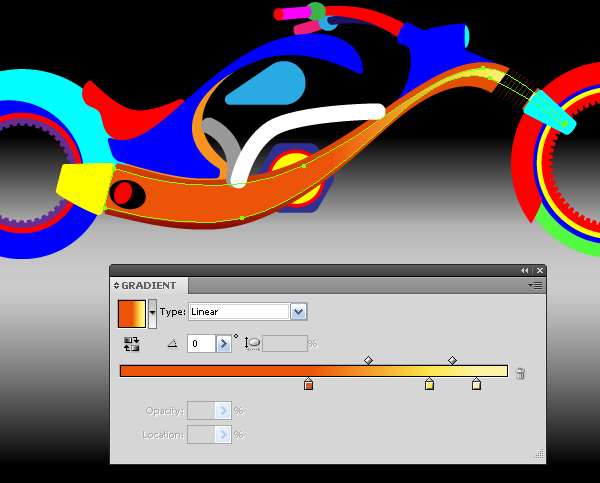Click the left midpoint diamond slider
The image size is (600, 483).
(x=368, y=360)
